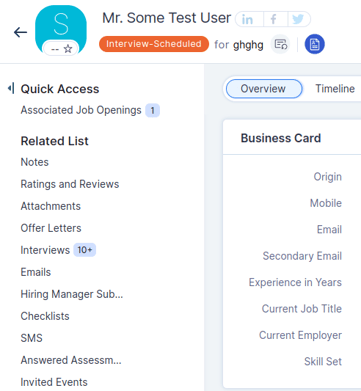Select the Overview tab
Screen dimensions: 361x391
pyautogui.click(x=264, y=89)
